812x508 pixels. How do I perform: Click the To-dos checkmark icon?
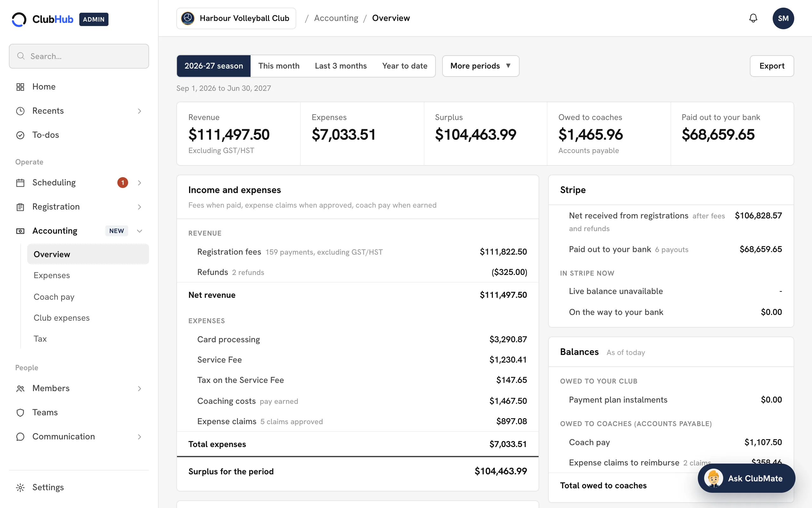coord(20,135)
